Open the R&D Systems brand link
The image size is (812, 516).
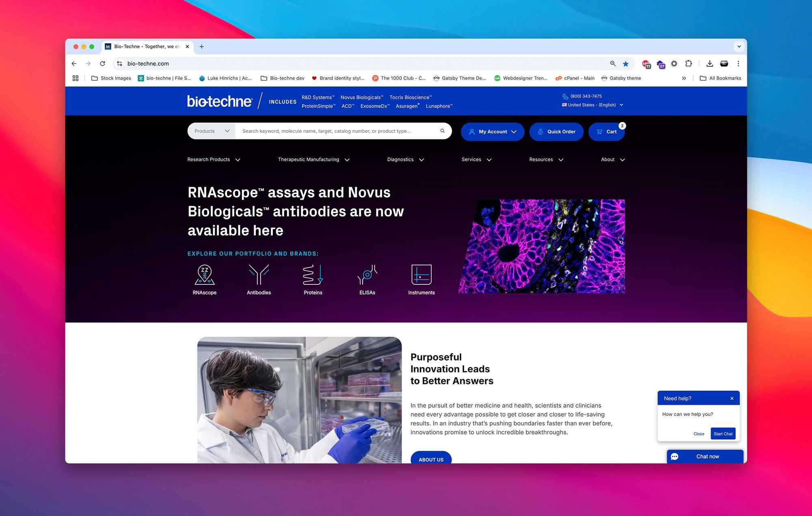[318, 97]
